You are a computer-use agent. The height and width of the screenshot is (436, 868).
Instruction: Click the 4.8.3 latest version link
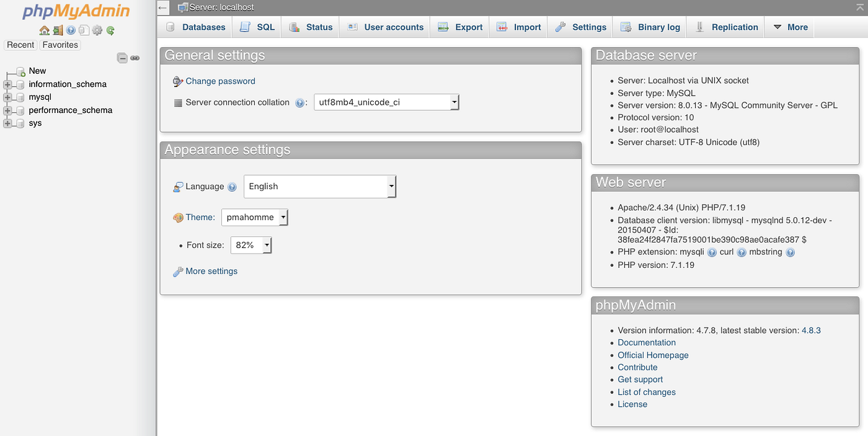[x=811, y=331]
